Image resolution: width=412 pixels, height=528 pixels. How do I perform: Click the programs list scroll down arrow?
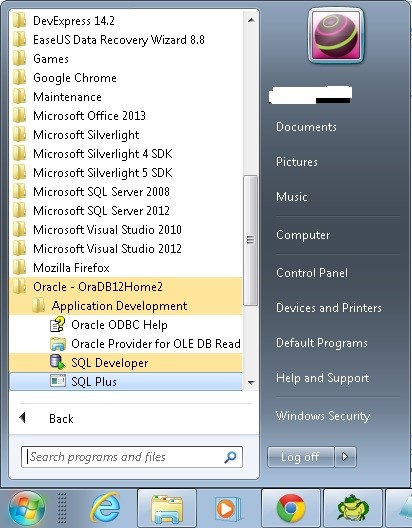251,383
